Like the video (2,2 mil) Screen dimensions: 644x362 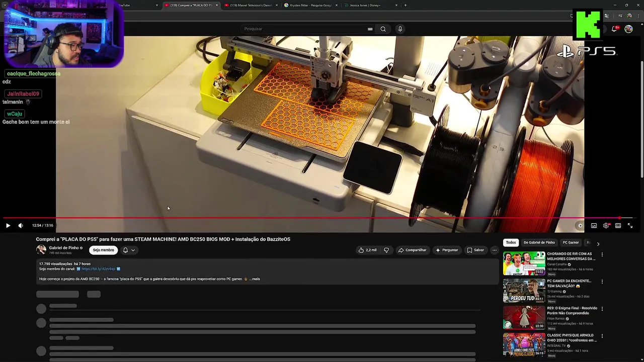coord(367,250)
